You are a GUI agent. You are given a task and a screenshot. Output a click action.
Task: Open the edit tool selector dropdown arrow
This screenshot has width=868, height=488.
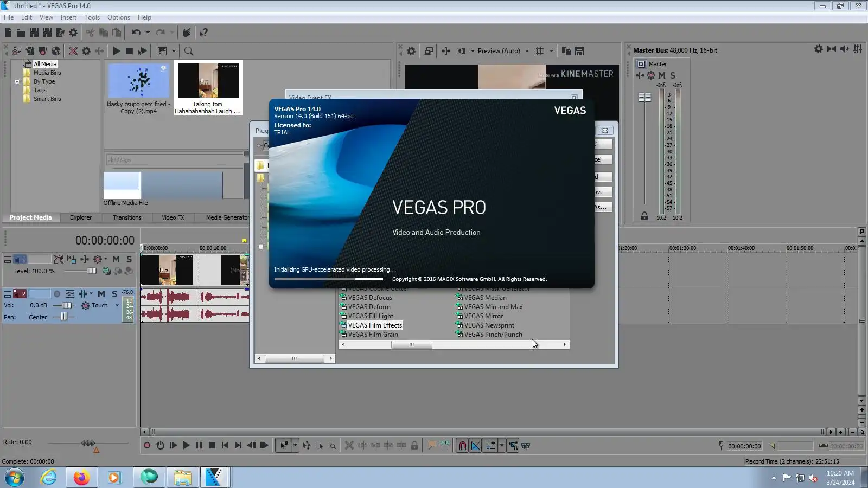pos(295,446)
